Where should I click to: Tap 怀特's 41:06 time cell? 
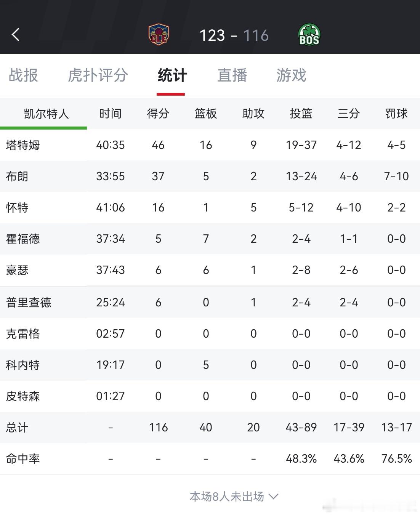[111, 207]
